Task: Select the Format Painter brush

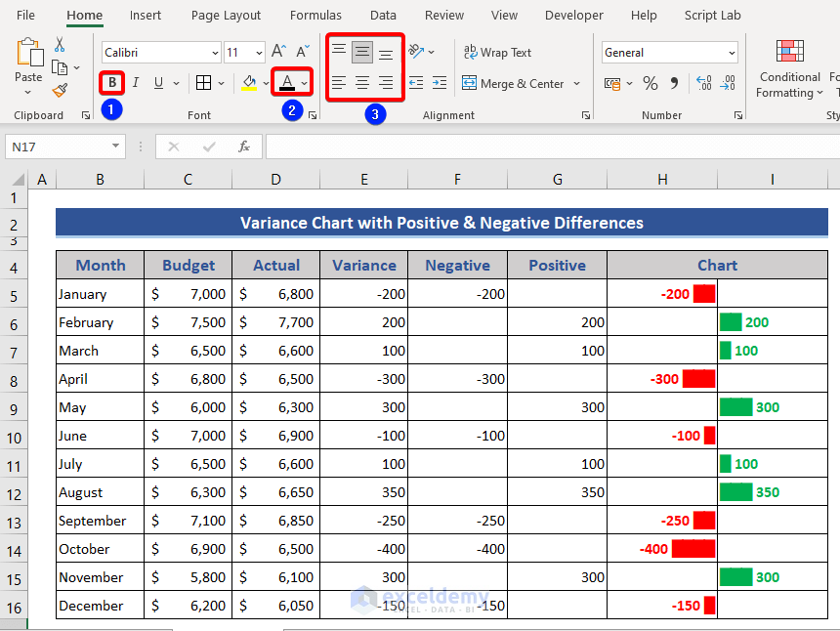Action: click(x=60, y=90)
